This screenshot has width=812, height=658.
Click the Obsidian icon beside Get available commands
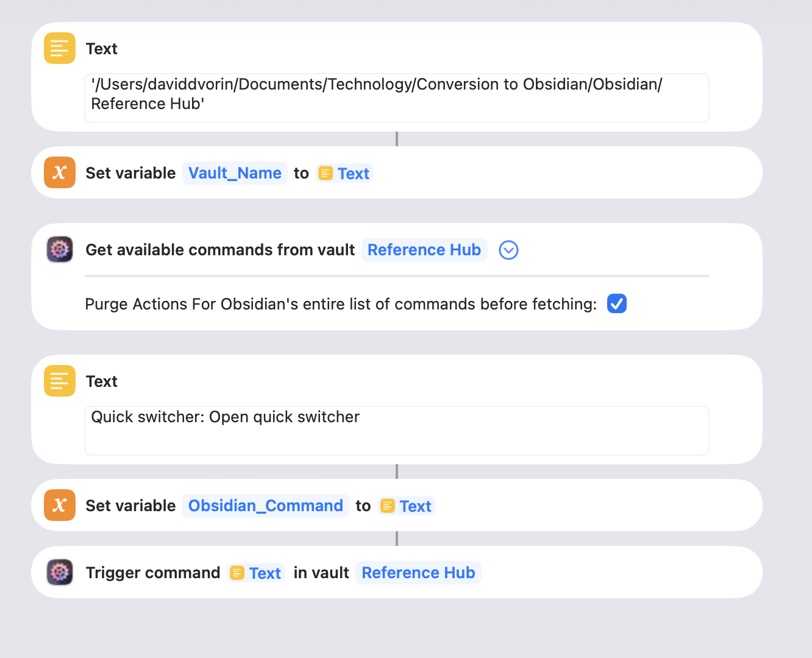pos(60,249)
